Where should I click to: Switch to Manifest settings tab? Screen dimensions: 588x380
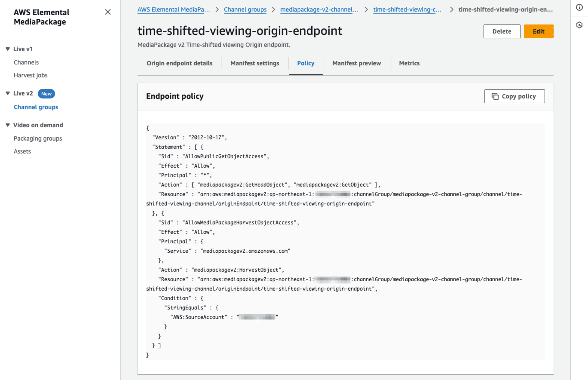(255, 63)
